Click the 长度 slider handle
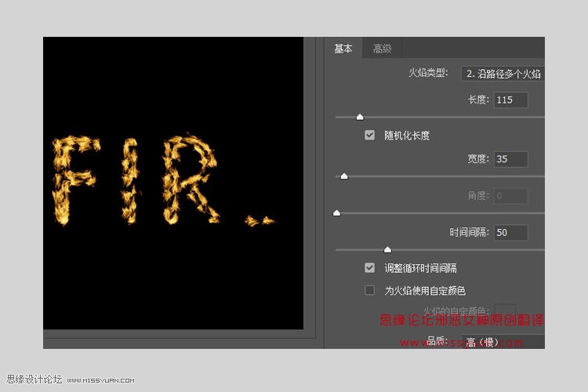Image resolution: width=588 pixels, height=392 pixels. 360,117
